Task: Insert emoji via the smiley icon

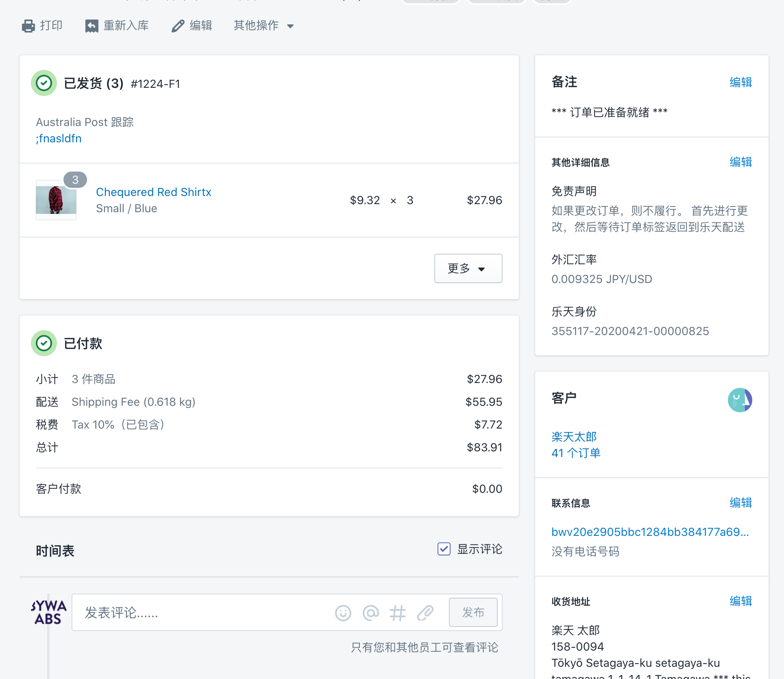Action: coord(343,613)
